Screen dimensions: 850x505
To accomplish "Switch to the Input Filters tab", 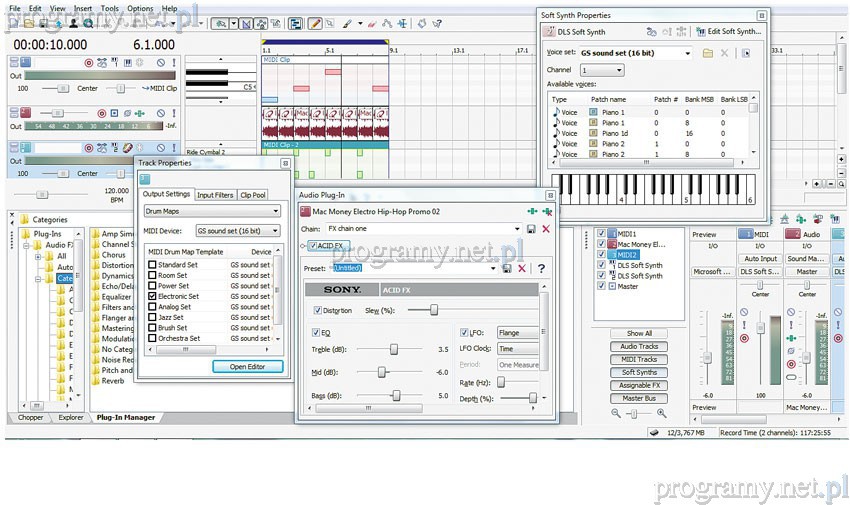I will click(x=215, y=195).
